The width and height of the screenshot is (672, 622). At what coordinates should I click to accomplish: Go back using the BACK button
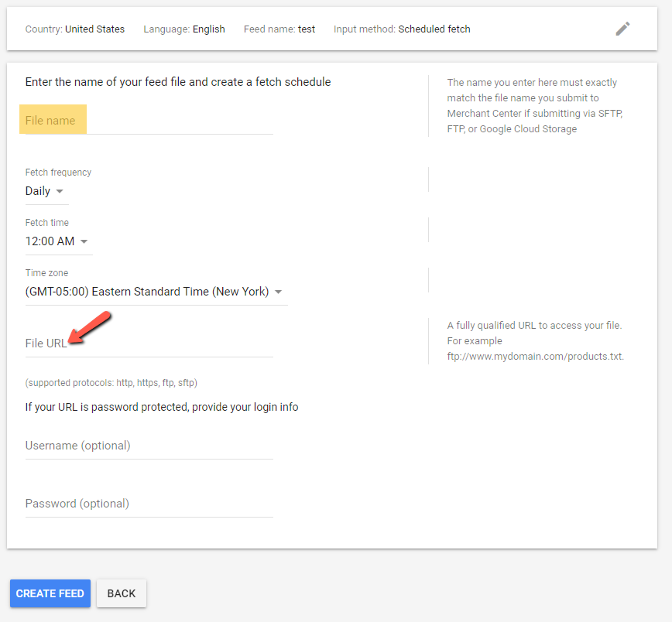pyautogui.click(x=122, y=593)
